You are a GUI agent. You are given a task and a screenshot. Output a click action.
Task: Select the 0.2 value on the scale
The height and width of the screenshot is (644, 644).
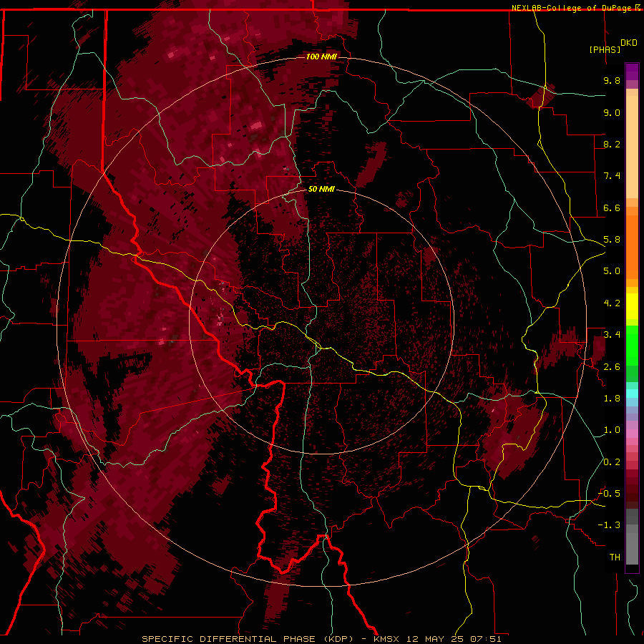coord(612,462)
